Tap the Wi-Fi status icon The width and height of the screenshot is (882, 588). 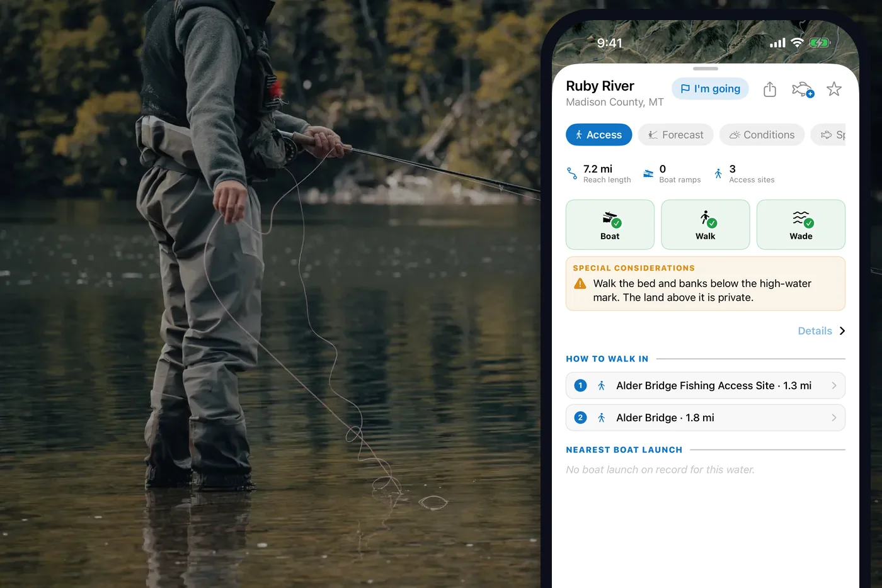pos(797,43)
